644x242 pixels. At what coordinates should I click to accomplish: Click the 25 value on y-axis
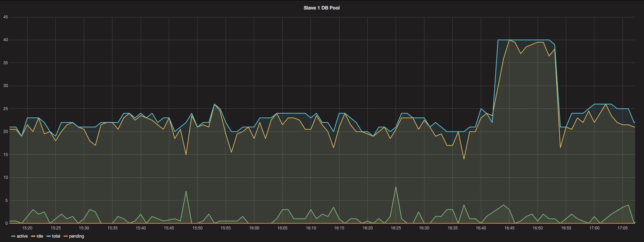click(5, 109)
